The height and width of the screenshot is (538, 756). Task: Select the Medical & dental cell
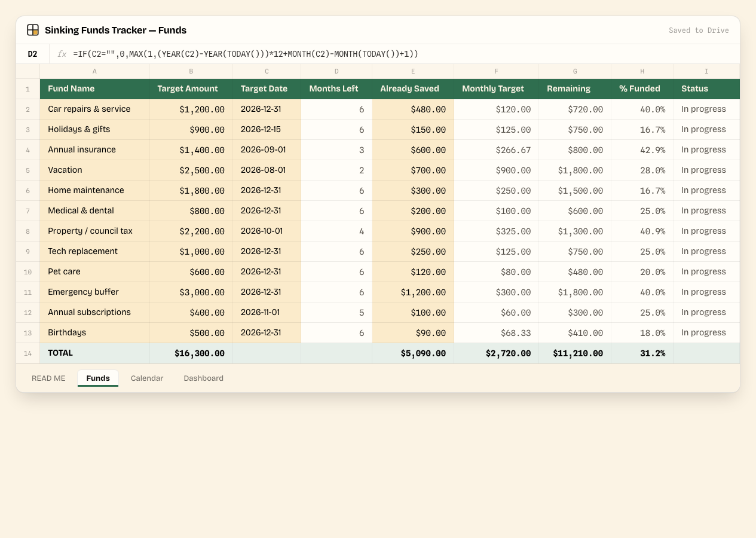coord(94,211)
